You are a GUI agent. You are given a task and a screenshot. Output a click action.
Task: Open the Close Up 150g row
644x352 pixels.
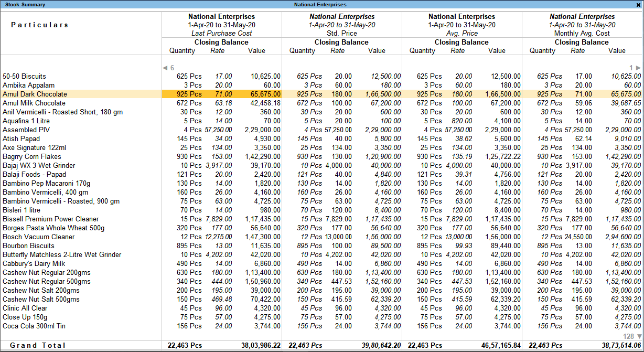tap(25, 317)
